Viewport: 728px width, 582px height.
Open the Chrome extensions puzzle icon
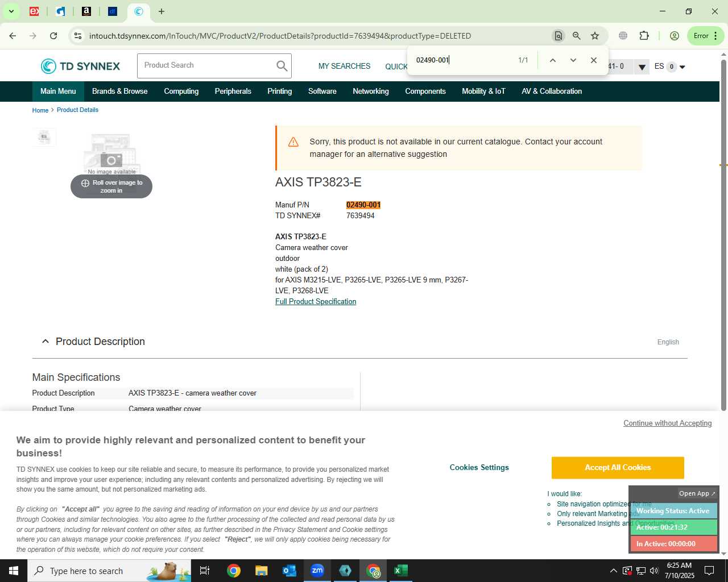pos(644,36)
